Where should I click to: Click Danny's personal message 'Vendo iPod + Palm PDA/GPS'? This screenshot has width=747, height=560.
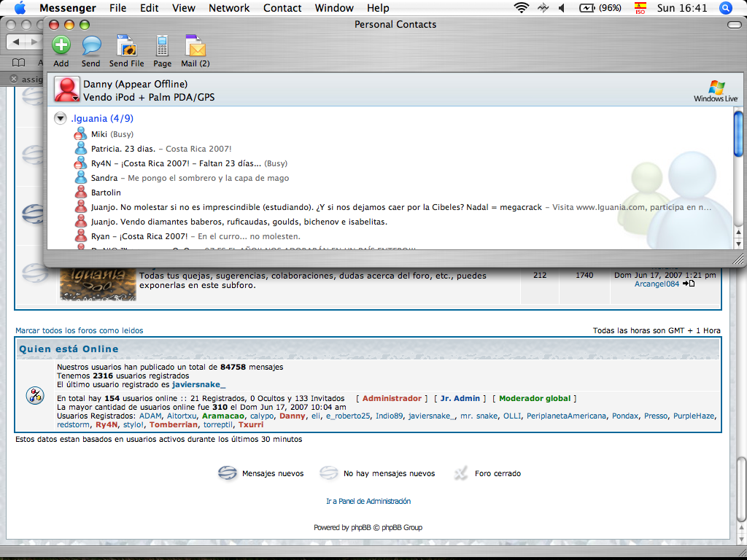149,98
